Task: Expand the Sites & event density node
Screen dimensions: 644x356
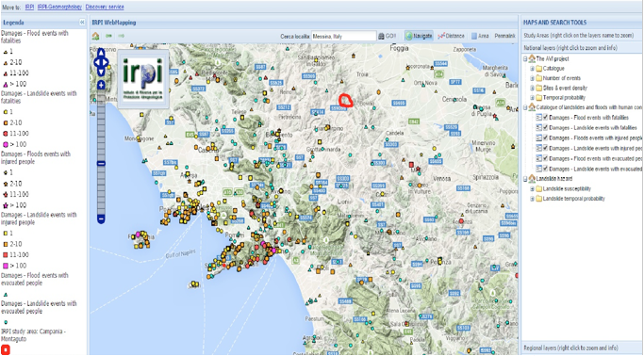Action: click(x=533, y=89)
